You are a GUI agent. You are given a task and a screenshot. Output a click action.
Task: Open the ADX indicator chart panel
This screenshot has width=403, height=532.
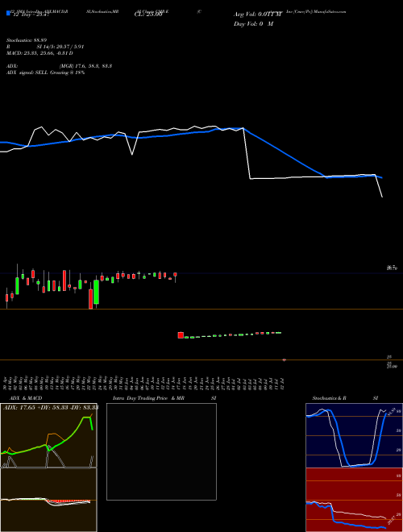point(48,435)
